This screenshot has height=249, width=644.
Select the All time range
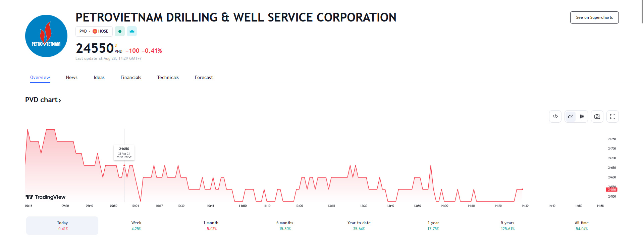pyautogui.click(x=582, y=225)
